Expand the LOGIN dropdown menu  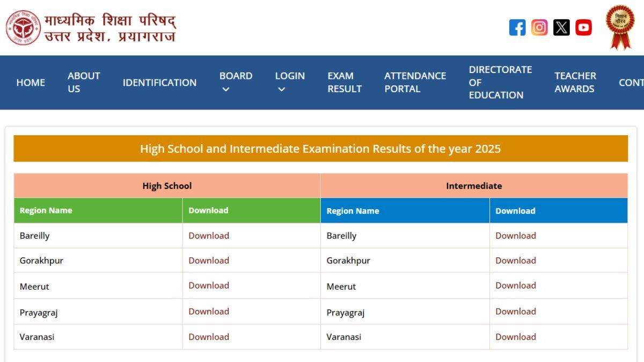click(x=289, y=82)
